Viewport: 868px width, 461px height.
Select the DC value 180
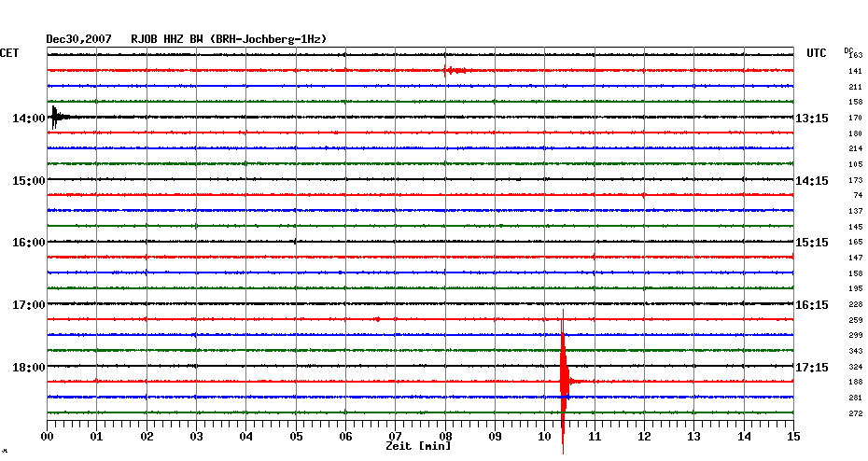pyautogui.click(x=855, y=133)
